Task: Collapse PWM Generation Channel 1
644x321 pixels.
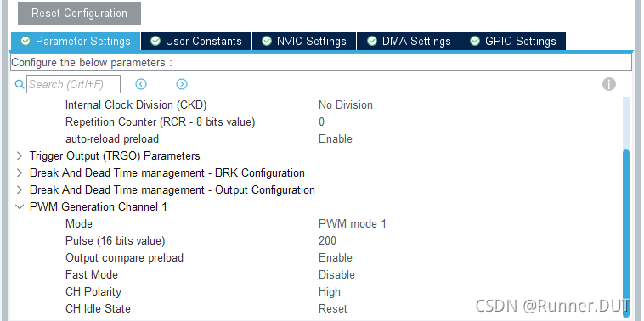Action: 20,207
